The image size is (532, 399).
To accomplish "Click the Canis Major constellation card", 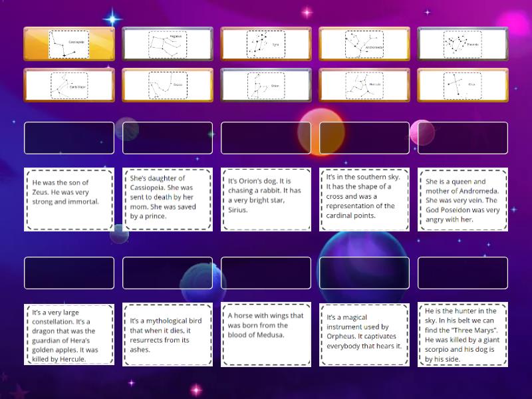I will pos(69,85).
